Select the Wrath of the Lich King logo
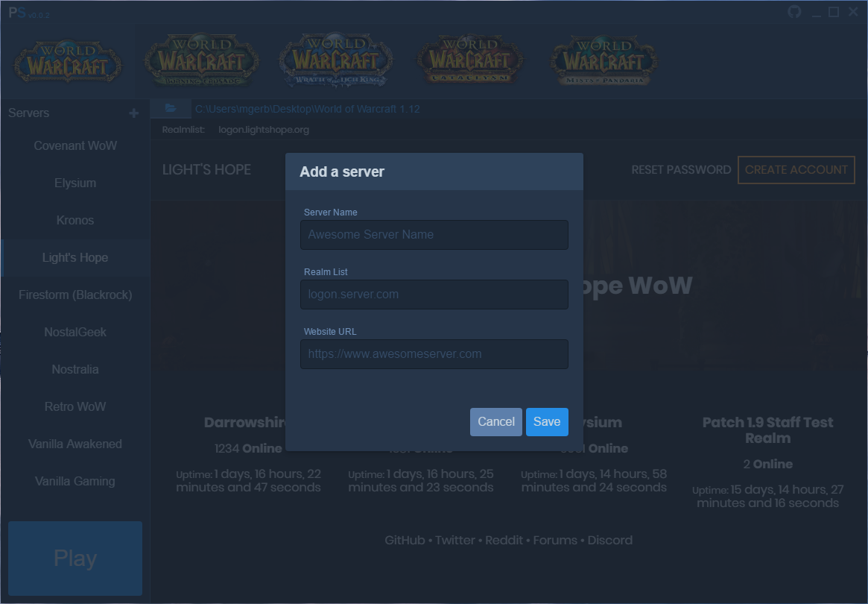The image size is (868, 604). 336,61
